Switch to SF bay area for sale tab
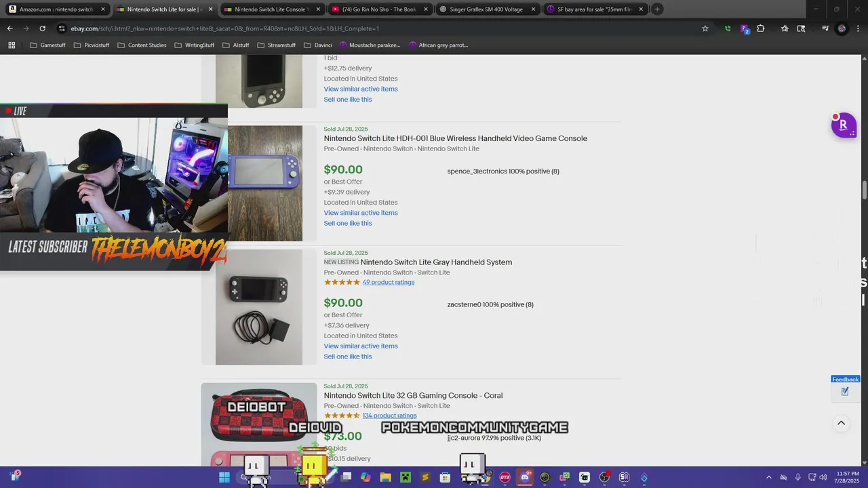The width and height of the screenshot is (868, 488). [x=595, y=9]
